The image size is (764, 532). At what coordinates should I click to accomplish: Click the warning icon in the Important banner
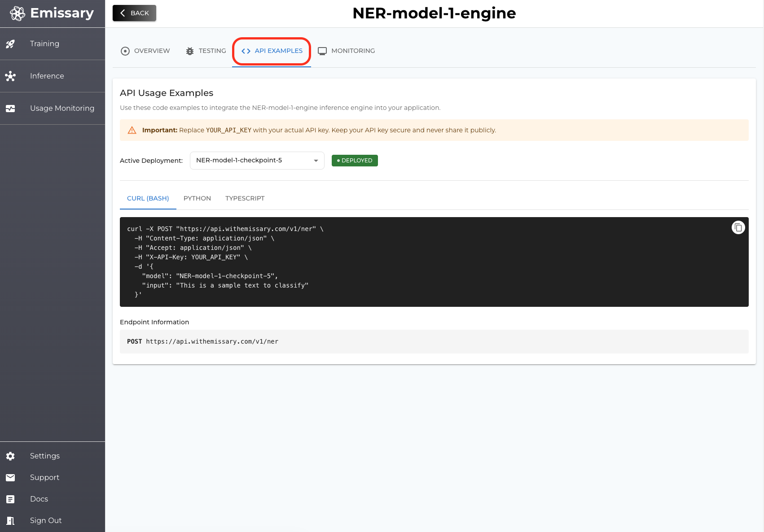point(132,130)
